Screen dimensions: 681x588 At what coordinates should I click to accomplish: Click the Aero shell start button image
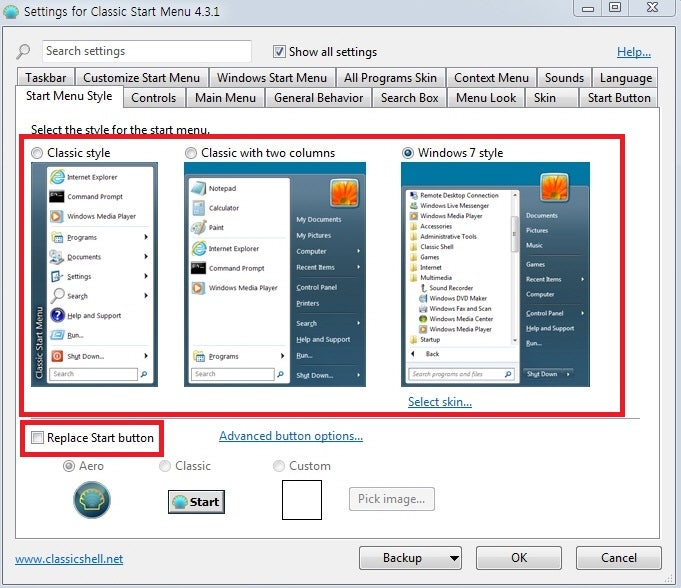click(x=92, y=500)
